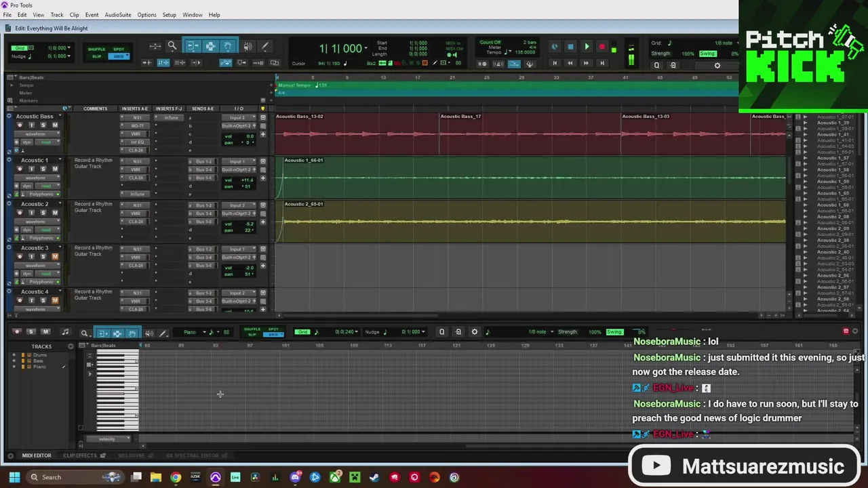Open the Tracks list menu in MIDI editor
The height and width of the screenshot is (488, 868).
coord(71,346)
